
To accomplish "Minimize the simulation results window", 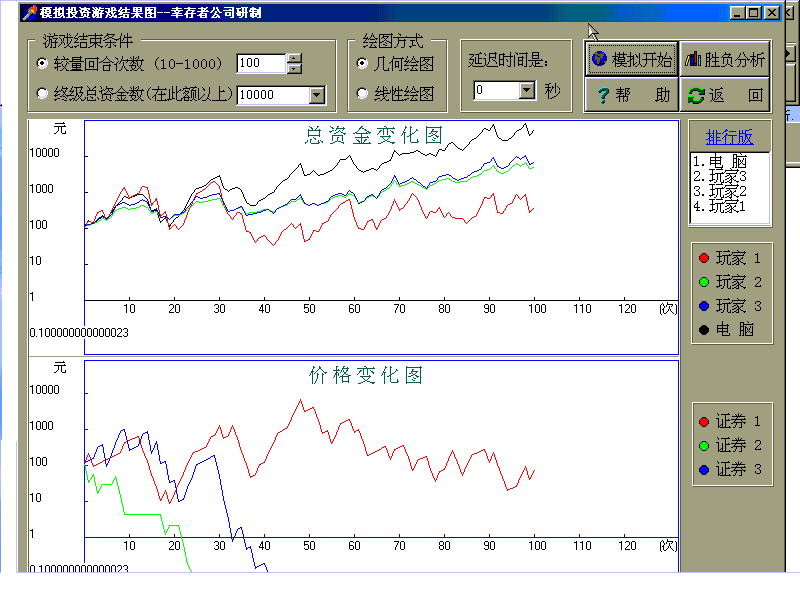I will pos(737,13).
